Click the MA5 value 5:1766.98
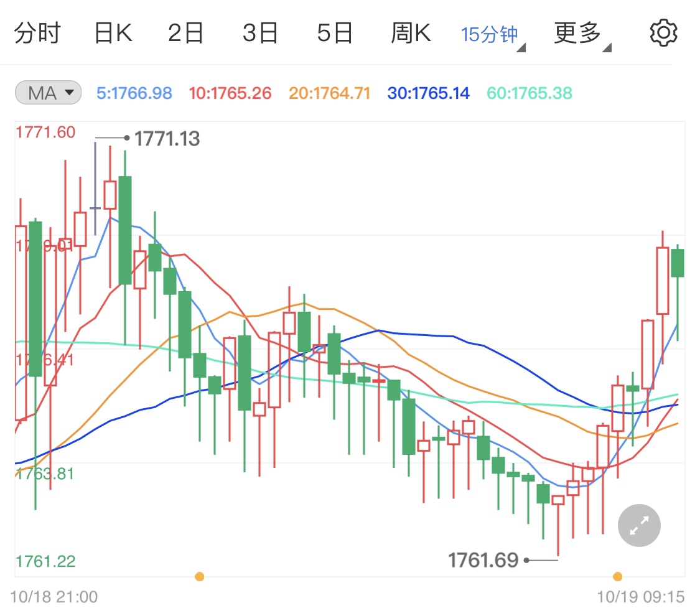 pos(134,93)
